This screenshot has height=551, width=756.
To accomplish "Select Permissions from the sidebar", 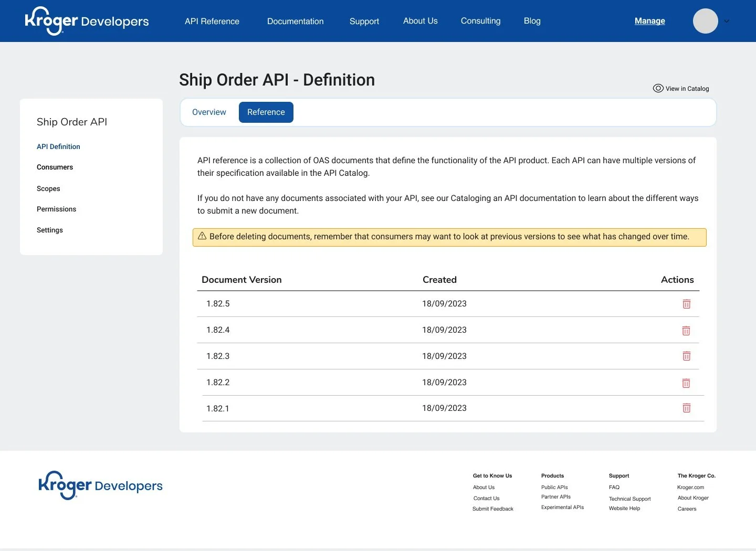I will [x=56, y=209].
